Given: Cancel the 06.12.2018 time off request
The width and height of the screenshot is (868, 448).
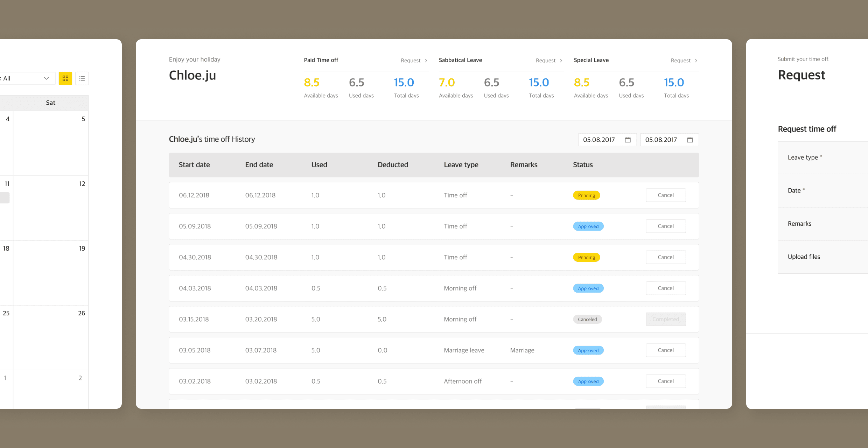Looking at the screenshot, I should [x=665, y=195].
